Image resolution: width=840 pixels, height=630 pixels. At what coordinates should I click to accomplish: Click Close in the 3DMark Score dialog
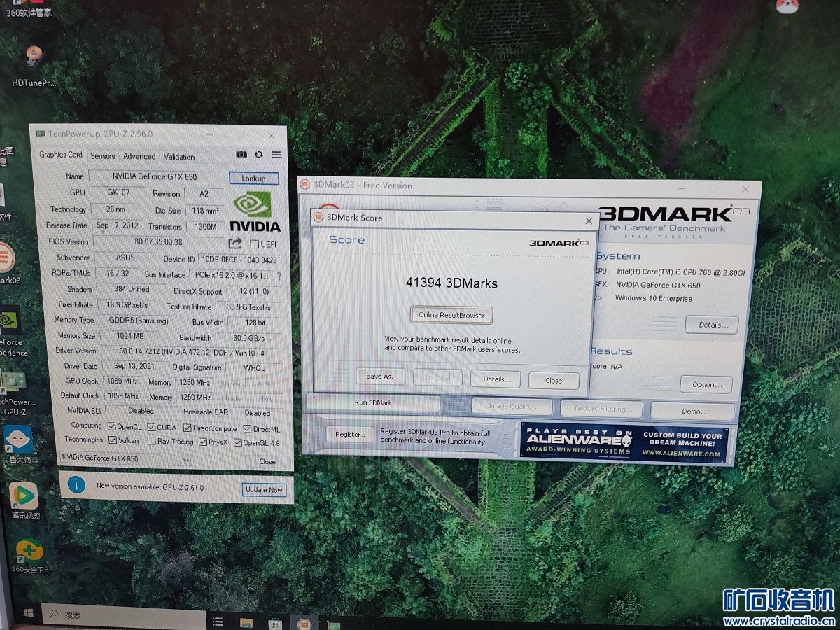(554, 380)
